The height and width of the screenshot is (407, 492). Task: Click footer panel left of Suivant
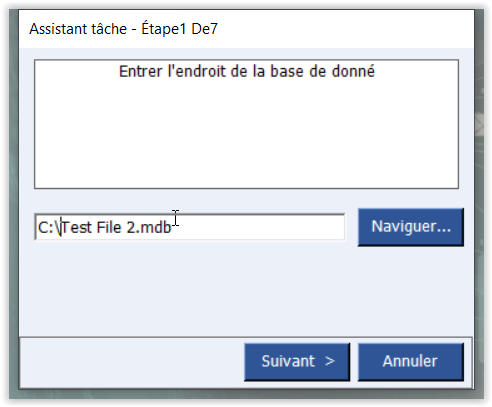132,363
